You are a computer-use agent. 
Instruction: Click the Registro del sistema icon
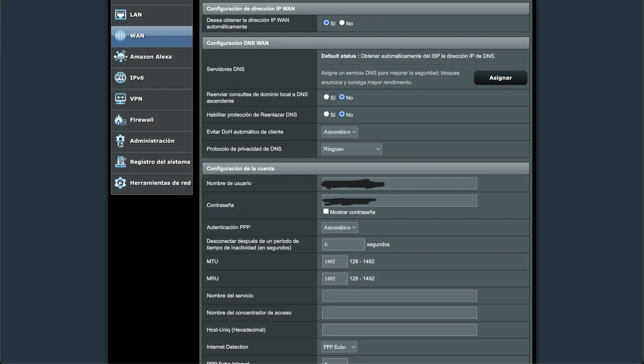(x=120, y=162)
